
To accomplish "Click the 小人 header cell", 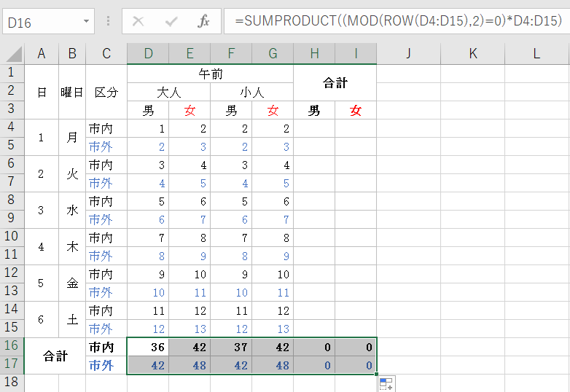I will [x=252, y=92].
